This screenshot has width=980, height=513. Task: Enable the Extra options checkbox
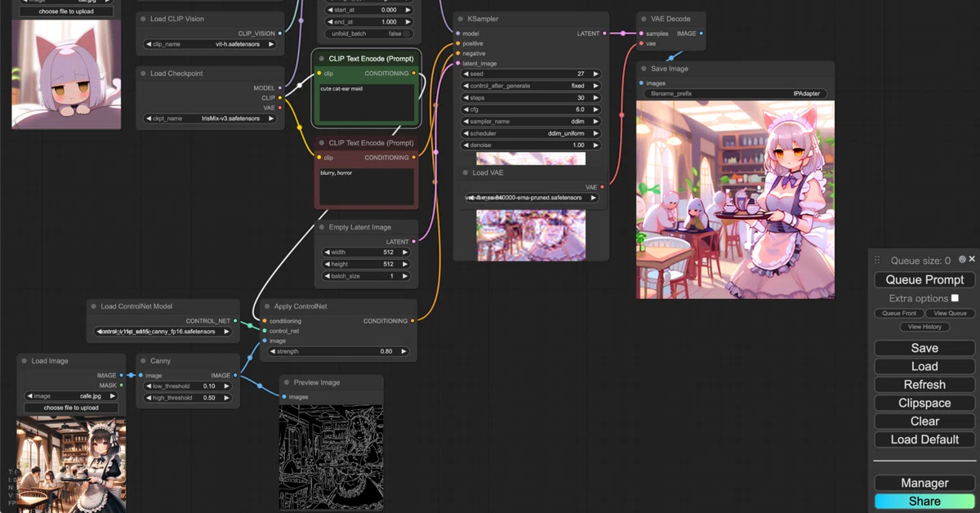(x=955, y=298)
